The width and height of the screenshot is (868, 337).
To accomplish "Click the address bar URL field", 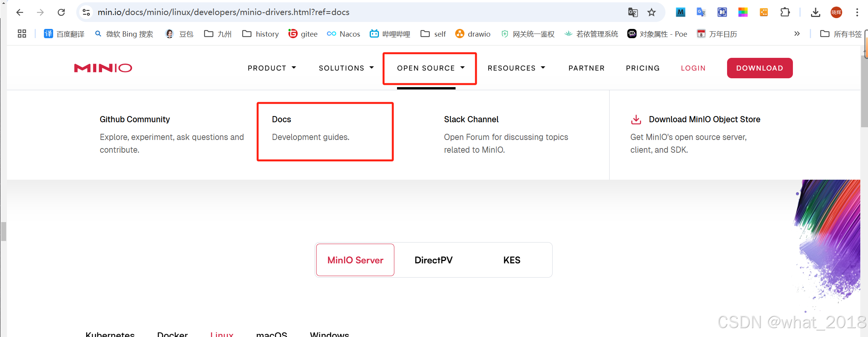I will [x=347, y=12].
